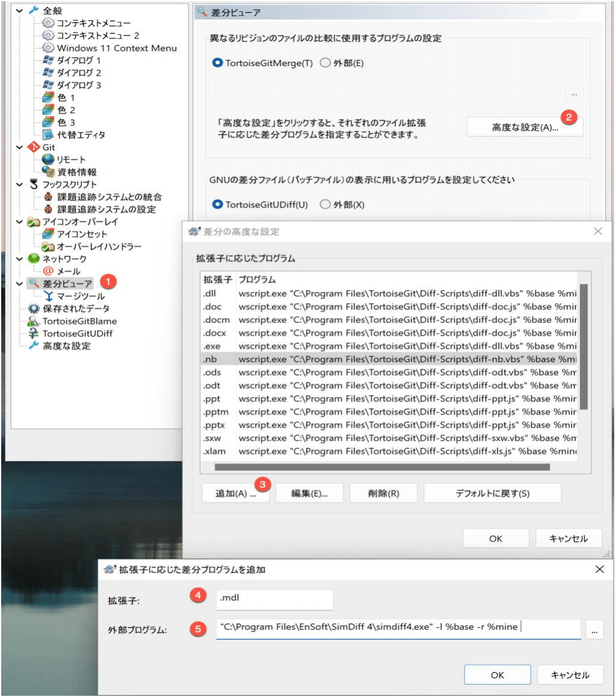
Task: Click キャンセル in add-program dialog
Action: [570, 675]
